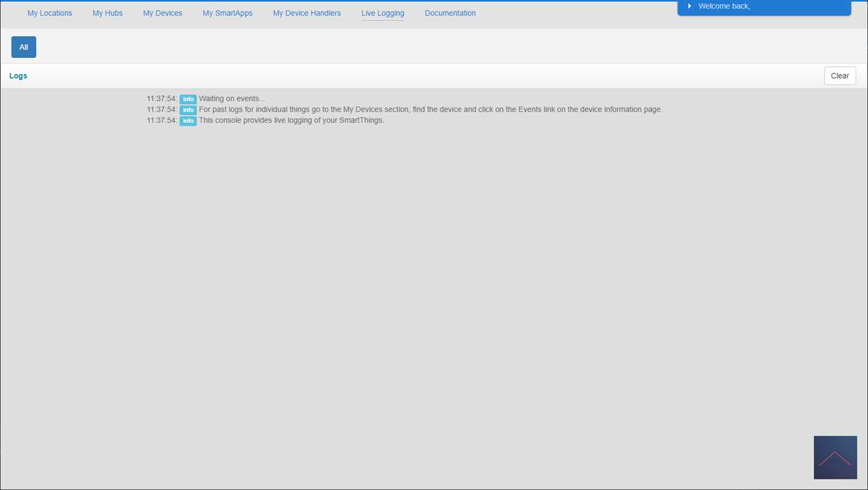868x490 pixels.
Task: Click the Logs panel heading
Action: tap(18, 76)
